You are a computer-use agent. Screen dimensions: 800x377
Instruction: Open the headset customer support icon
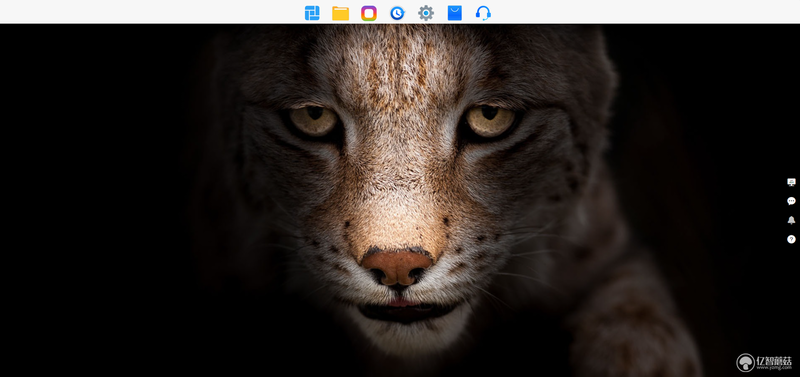point(483,13)
